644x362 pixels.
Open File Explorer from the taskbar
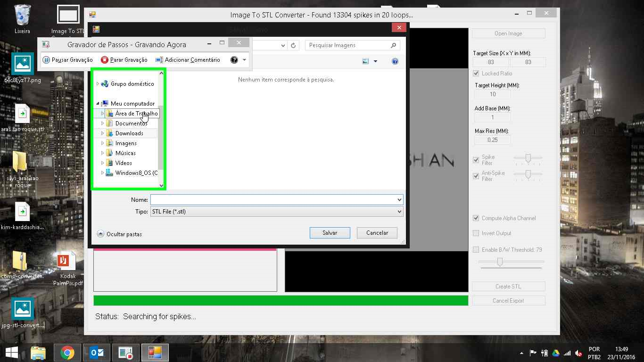[38, 353]
